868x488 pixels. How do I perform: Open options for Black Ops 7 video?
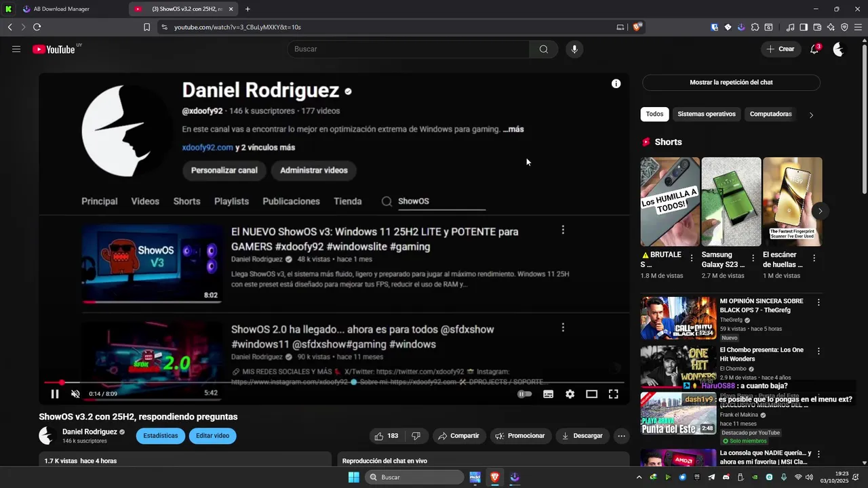pos(818,302)
